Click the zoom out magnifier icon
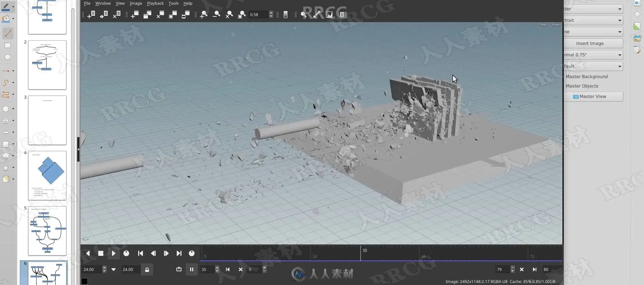Image resolution: width=644 pixels, height=285 pixels. (216, 14)
